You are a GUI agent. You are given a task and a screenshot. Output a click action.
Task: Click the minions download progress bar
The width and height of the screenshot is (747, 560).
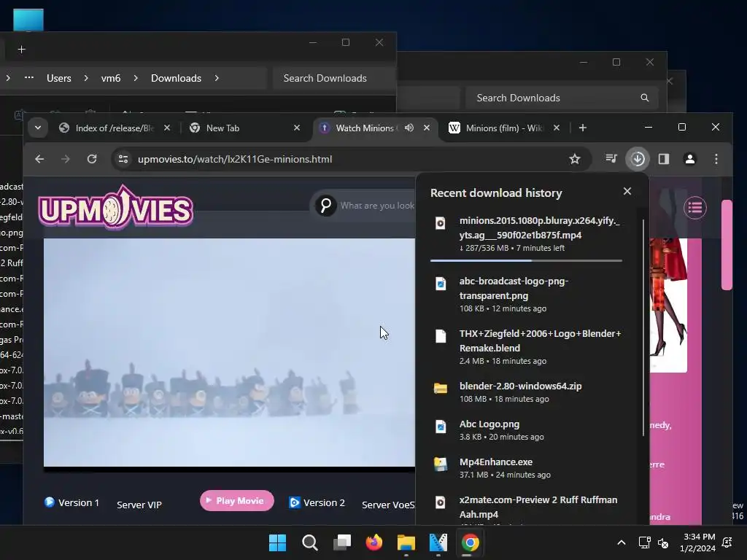click(526, 260)
